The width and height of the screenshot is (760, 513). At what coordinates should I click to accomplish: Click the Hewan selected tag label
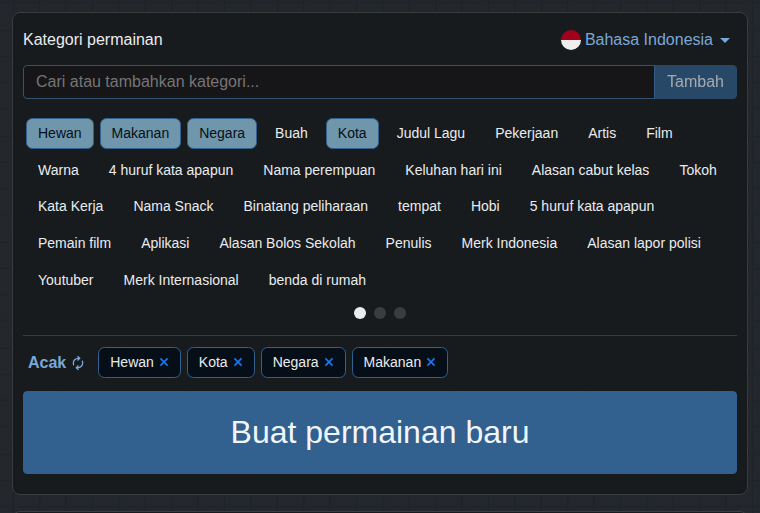point(132,362)
